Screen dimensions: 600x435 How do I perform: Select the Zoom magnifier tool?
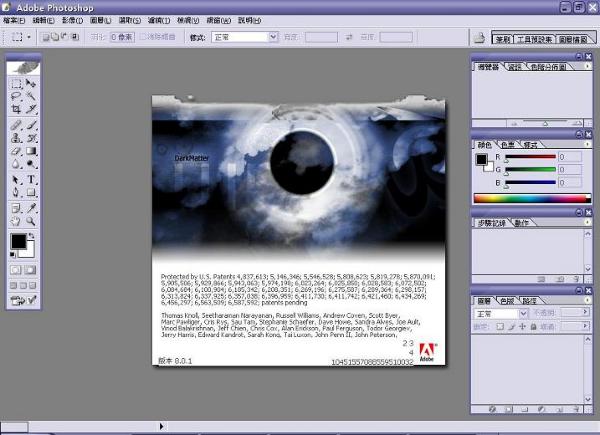pyautogui.click(x=31, y=221)
